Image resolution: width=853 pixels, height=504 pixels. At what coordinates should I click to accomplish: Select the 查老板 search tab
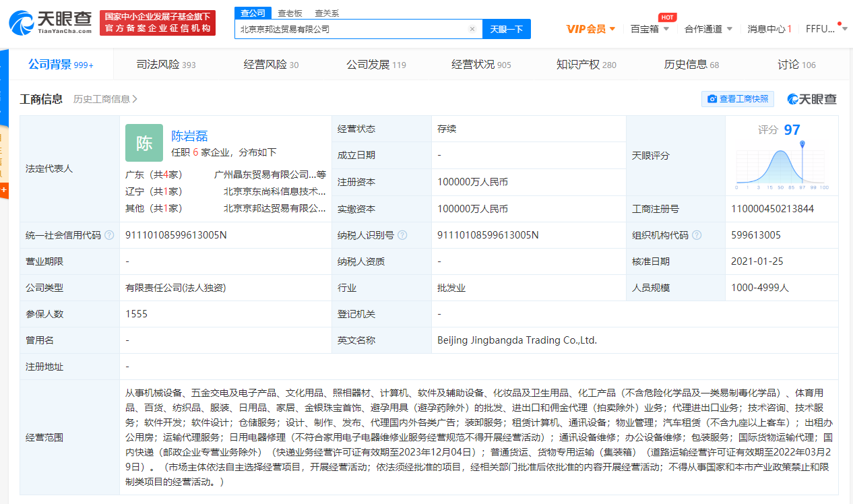click(x=290, y=13)
